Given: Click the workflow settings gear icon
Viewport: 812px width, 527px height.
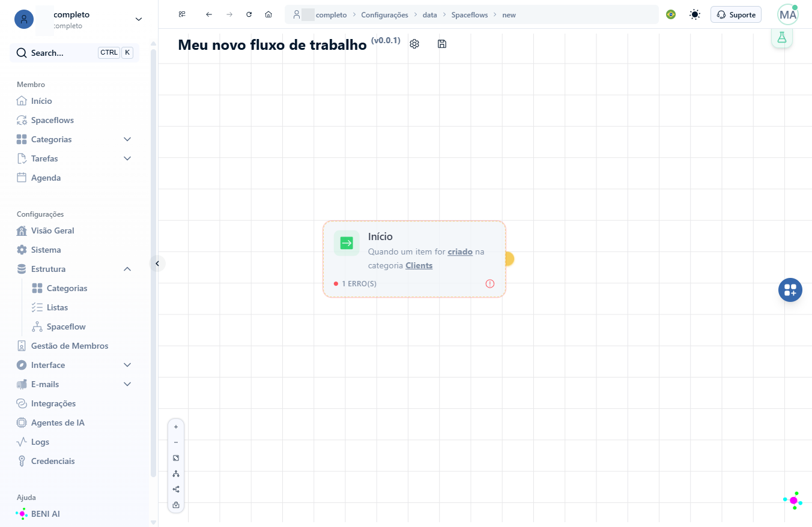Looking at the screenshot, I should [414, 44].
